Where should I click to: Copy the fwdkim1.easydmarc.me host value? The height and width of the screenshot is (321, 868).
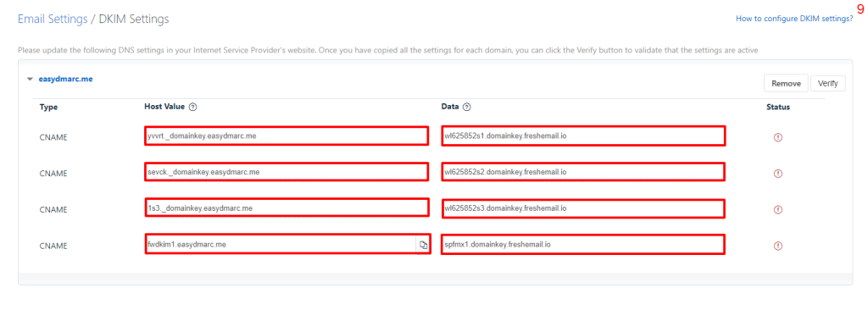click(x=423, y=245)
